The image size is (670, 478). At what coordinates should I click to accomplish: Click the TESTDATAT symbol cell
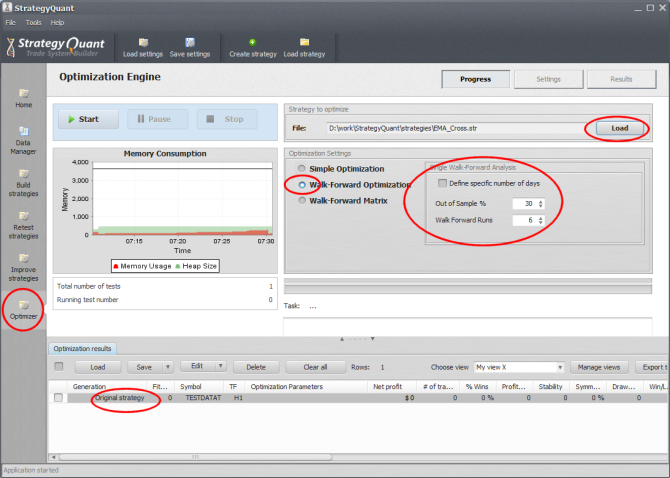point(203,398)
